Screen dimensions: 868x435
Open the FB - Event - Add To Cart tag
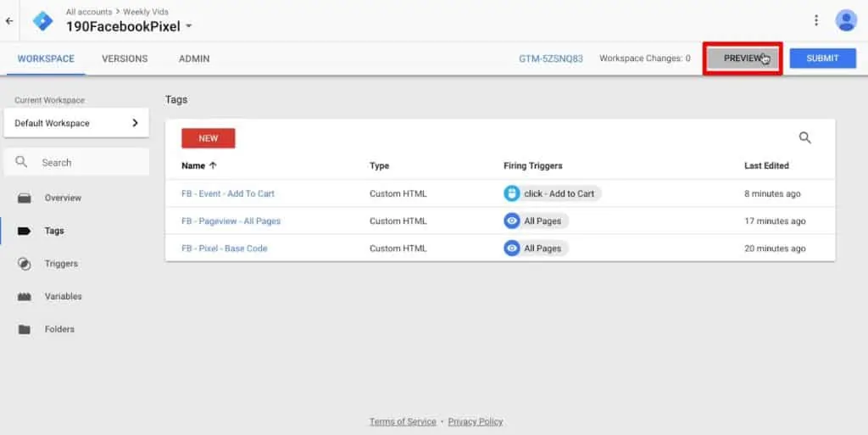228,193
